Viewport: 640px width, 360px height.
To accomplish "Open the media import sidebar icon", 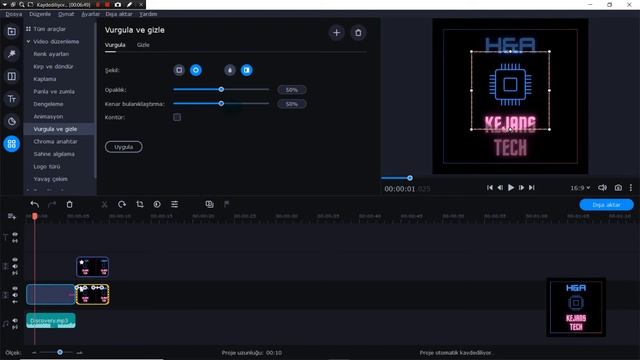I will (x=11, y=31).
